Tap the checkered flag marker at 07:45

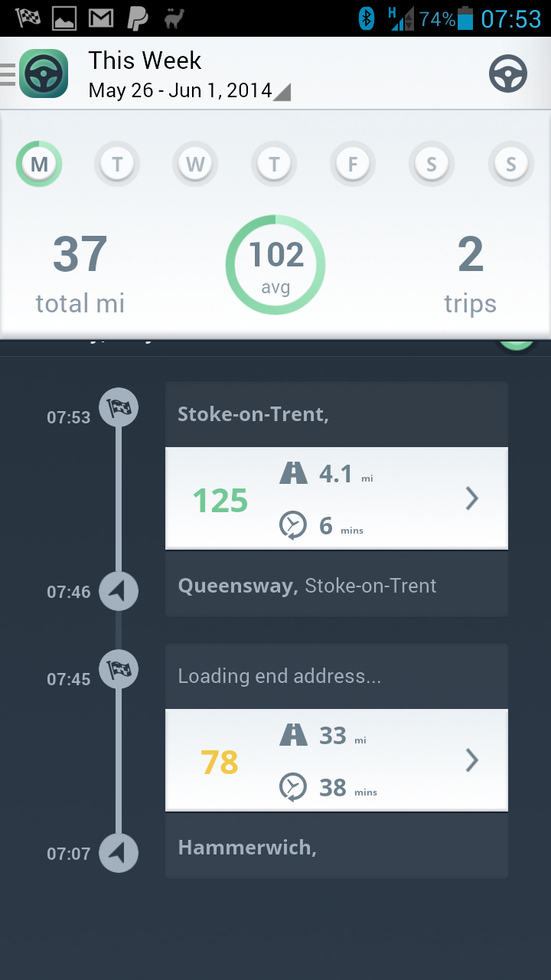[x=119, y=669]
